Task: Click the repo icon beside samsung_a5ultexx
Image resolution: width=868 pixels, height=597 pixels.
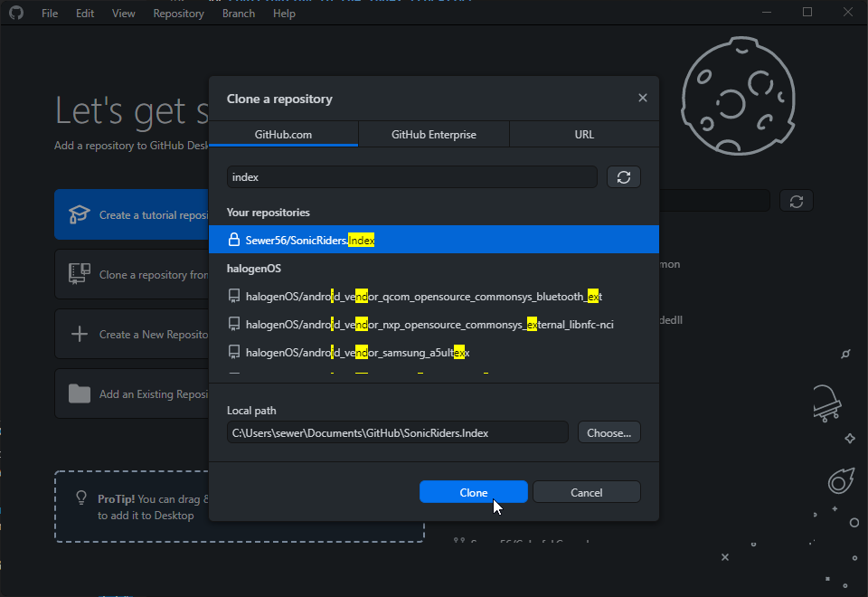Action: tap(234, 352)
